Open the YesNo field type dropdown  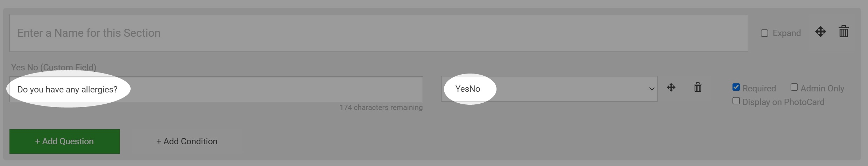tap(549, 89)
